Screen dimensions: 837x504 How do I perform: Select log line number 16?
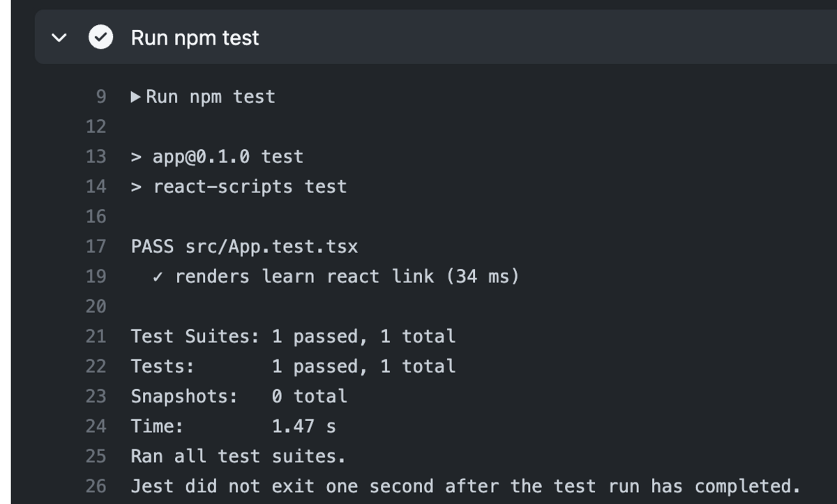tap(96, 217)
